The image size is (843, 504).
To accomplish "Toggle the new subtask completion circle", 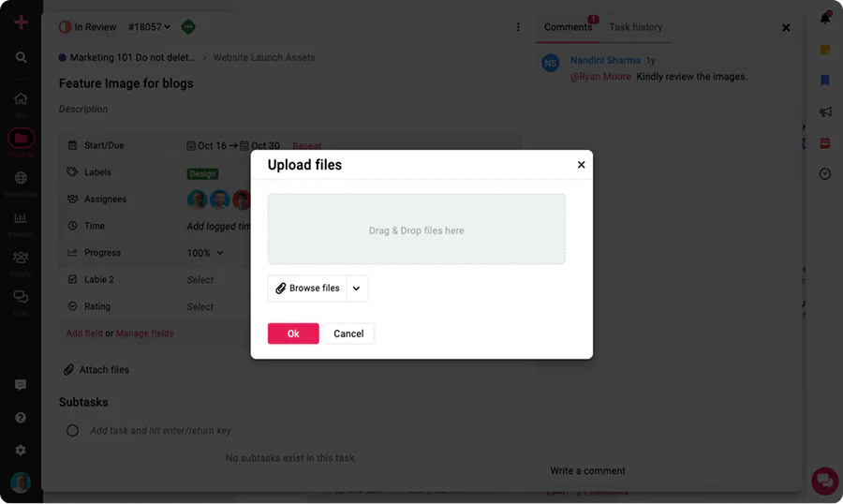I will [72, 430].
